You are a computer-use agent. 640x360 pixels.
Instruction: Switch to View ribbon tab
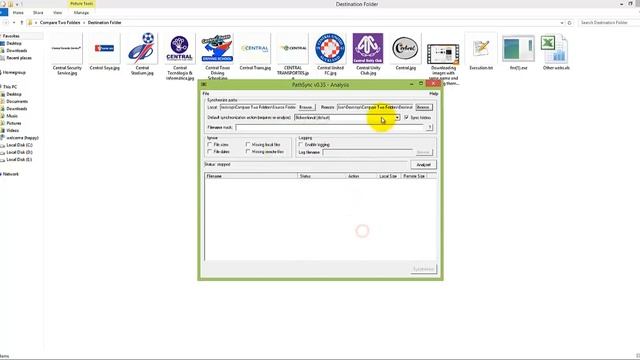pyautogui.click(x=58, y=13)
